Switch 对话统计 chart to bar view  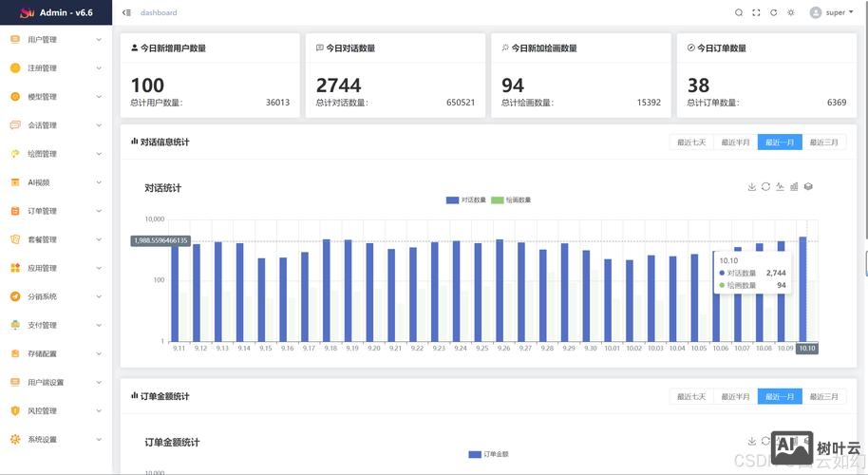tap(794, 187)
